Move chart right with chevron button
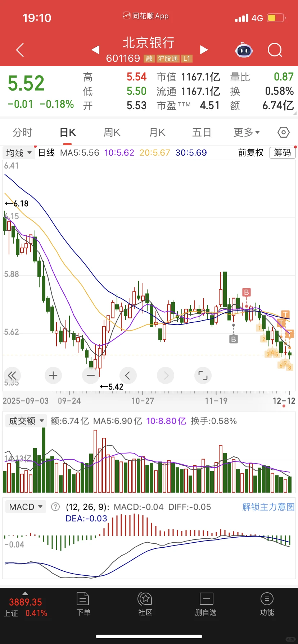The image size is (298, 644). [166, 376]
